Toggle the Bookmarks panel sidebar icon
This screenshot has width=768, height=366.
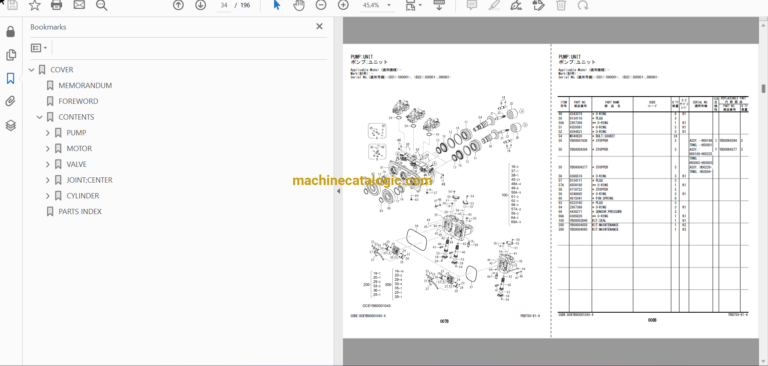coord(11,78)
